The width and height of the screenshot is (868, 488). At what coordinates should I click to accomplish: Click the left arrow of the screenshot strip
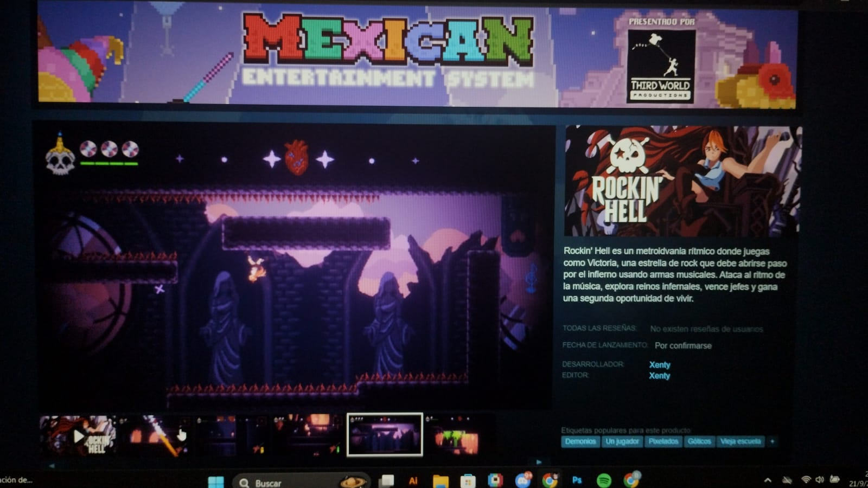coord(52,465)
